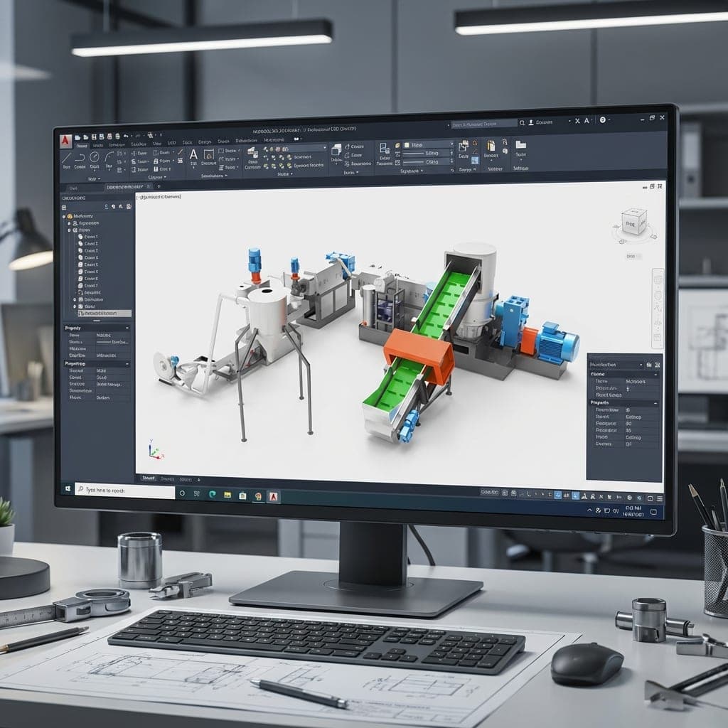Click the Undo arrow in quick access toolbar
The image size is (728, 728).
[126, 136]
